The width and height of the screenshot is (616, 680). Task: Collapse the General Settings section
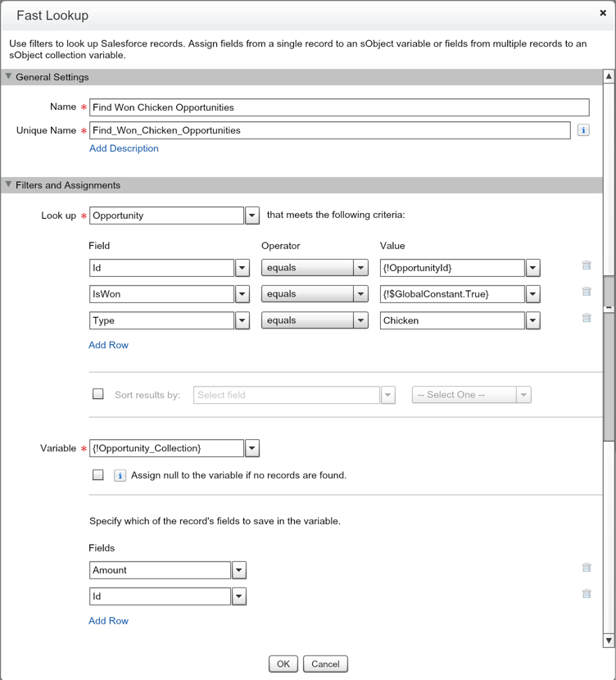pos(9,77)
